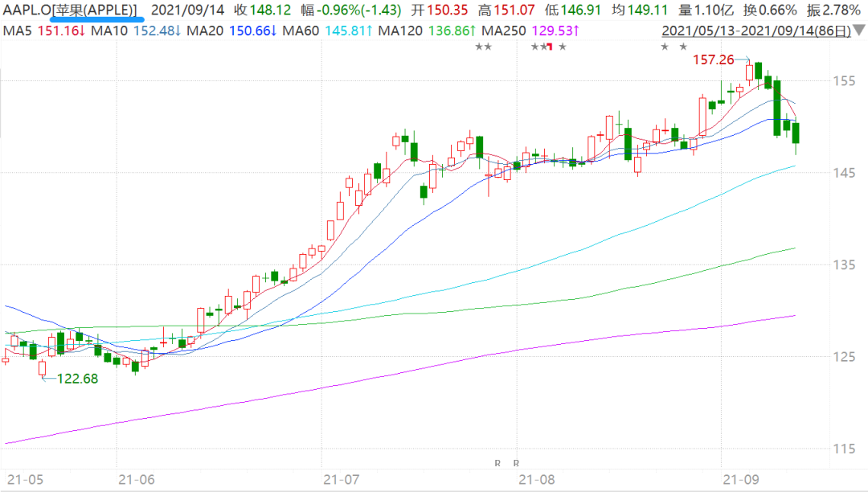Open the date range dropdown triangle

pos(860,31)
